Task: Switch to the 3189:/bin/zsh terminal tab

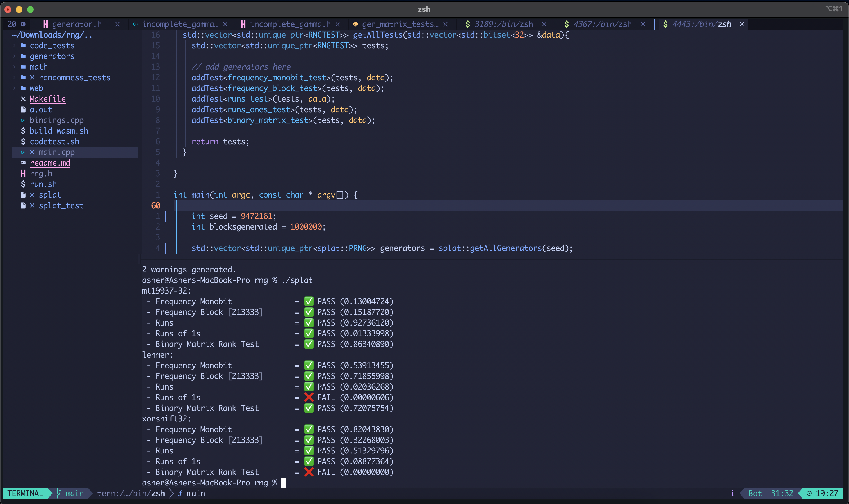Action: click(x=504, y=24)
